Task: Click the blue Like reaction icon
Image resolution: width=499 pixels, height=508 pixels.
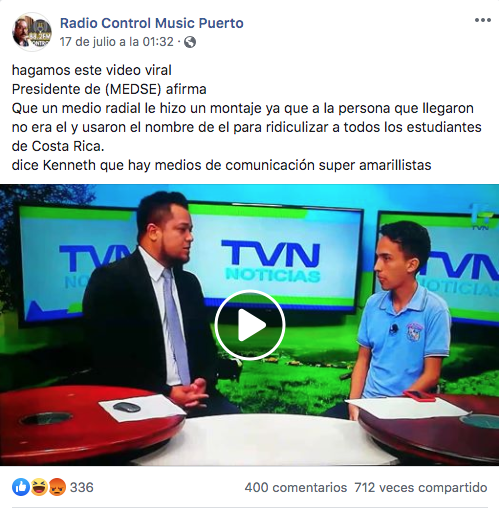Action: (21, 487)
